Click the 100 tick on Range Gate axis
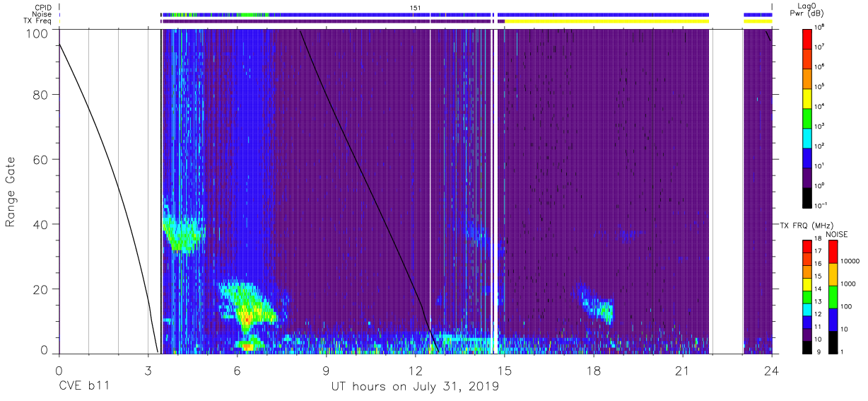The height and width of the screenshot is (401, 868). point(36,33)
